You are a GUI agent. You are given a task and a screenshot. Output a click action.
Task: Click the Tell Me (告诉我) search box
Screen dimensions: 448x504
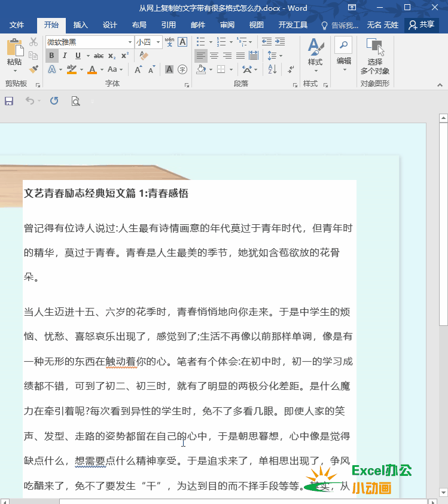(x=340, y=25)
